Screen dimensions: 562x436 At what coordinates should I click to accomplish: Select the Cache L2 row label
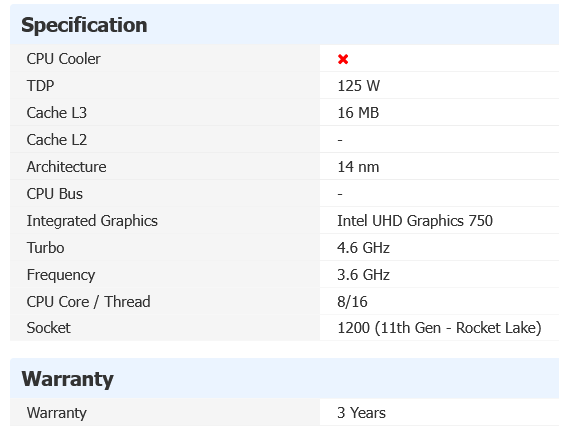tap(57, 139)
